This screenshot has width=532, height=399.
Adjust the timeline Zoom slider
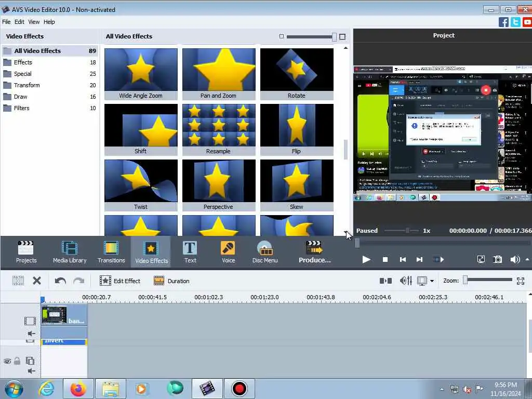pyautogui.click(x=465, y=280)
